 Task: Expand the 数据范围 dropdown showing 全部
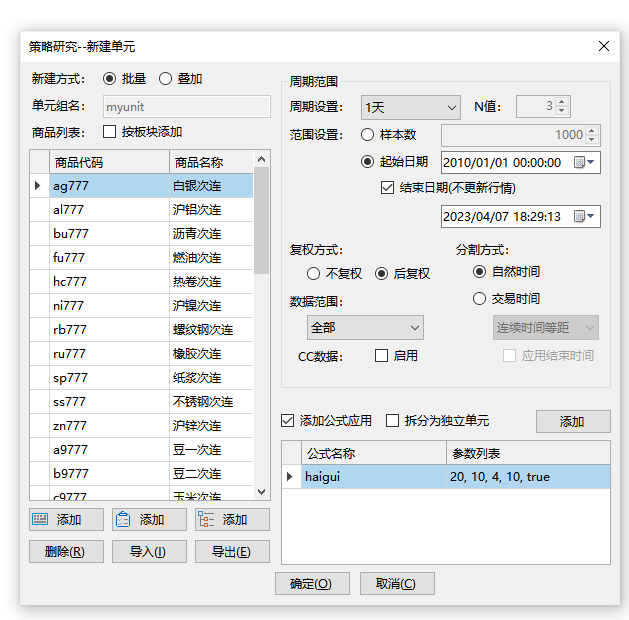coord(365,327)
